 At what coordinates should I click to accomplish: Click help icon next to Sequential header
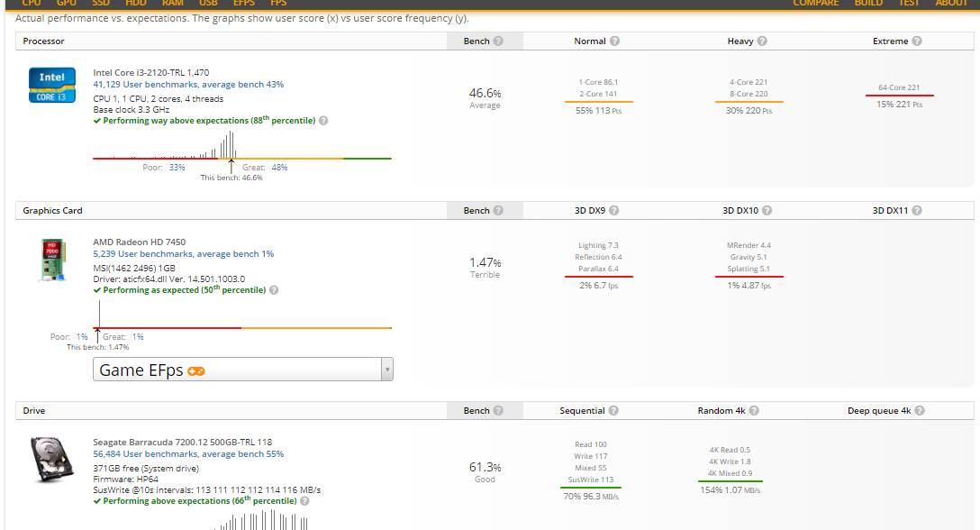[x=613, y=411]
